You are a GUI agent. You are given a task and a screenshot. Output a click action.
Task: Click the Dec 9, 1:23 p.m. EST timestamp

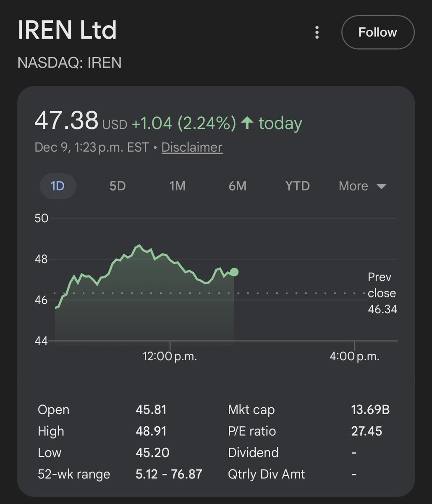point(92,147)
